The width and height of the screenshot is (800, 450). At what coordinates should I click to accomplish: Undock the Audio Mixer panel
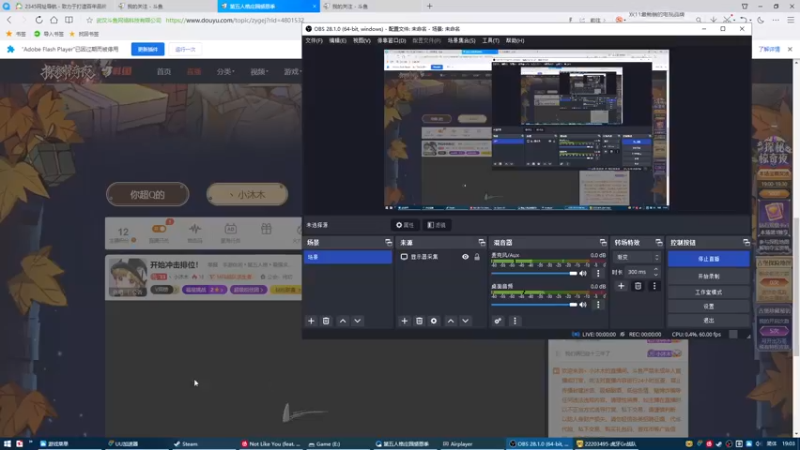coord(603,242)
